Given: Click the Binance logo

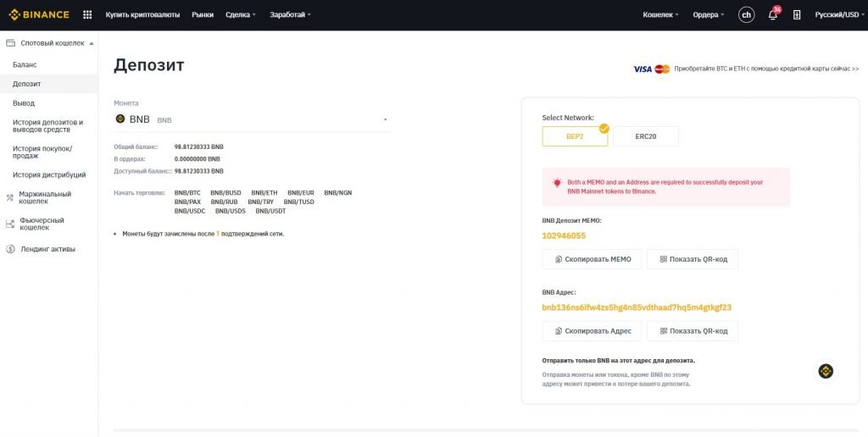Looking at the screenshot, I should (39, 15).
